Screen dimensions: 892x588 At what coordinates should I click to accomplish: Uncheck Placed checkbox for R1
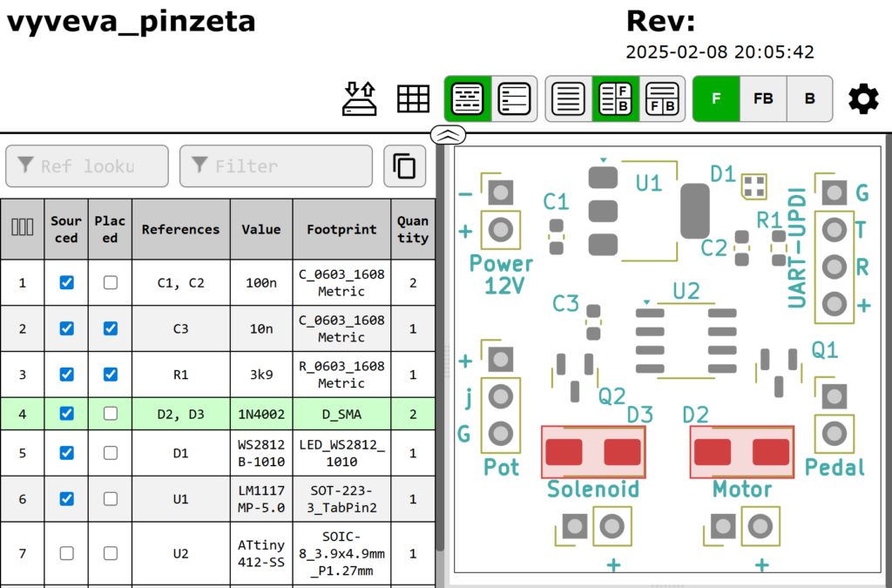click(x=110, y=375)
